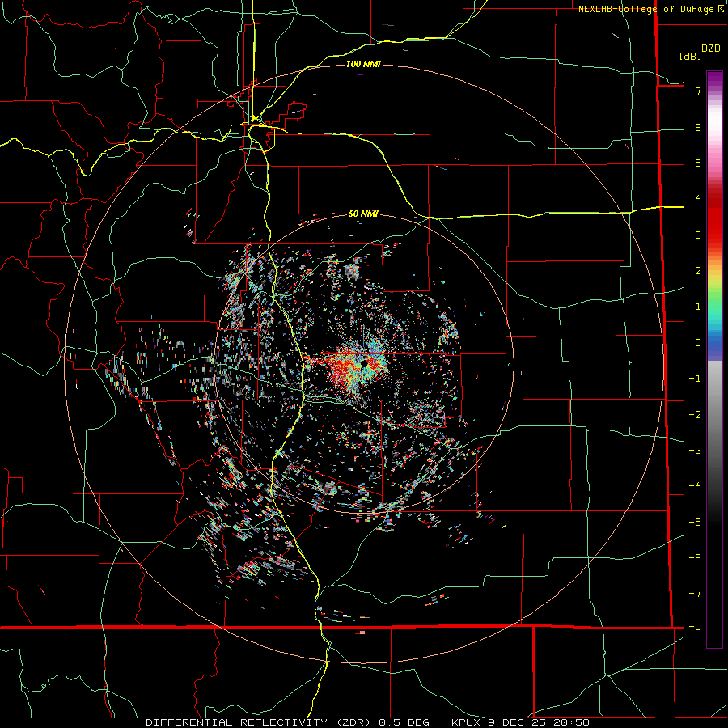Click the -6 dB tick label on the scale
This screenshot has width=728, height=728.
point(695,558)
